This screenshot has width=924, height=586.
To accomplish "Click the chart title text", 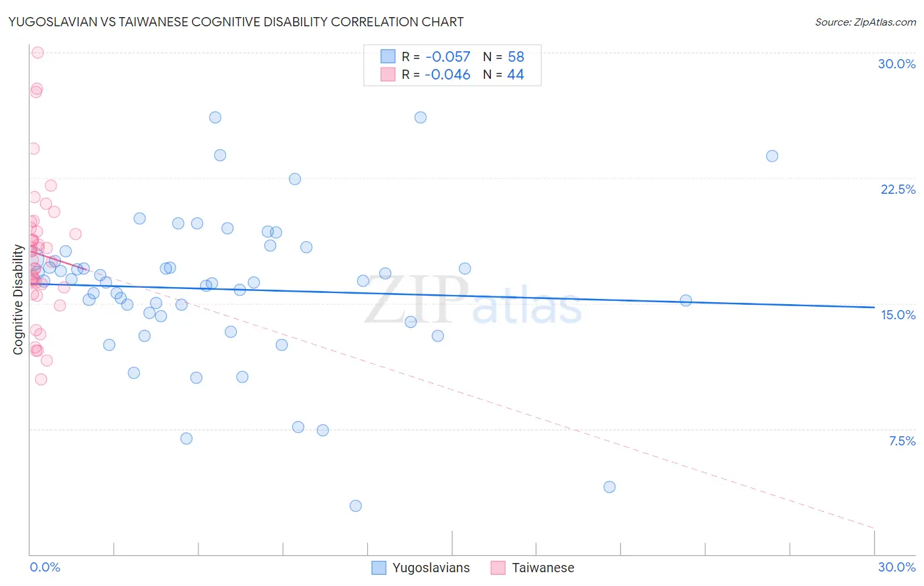I will point(236,22).
